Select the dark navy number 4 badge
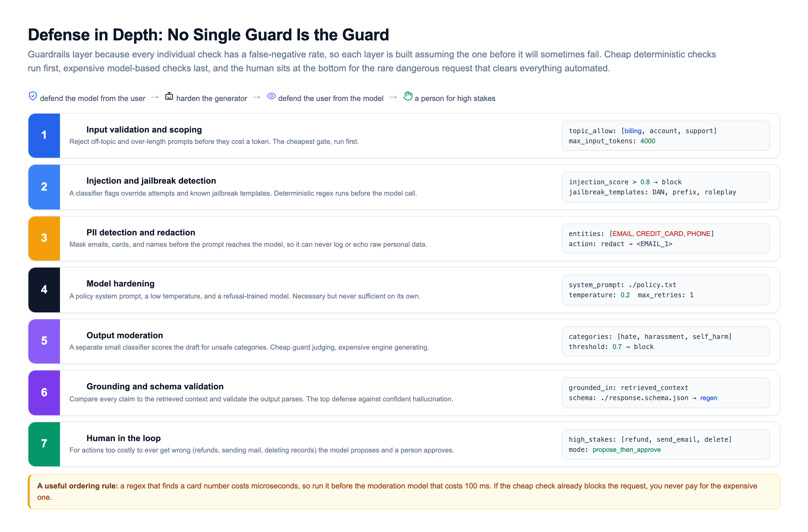This screenshot has width=808, height=532. [44, 290]
